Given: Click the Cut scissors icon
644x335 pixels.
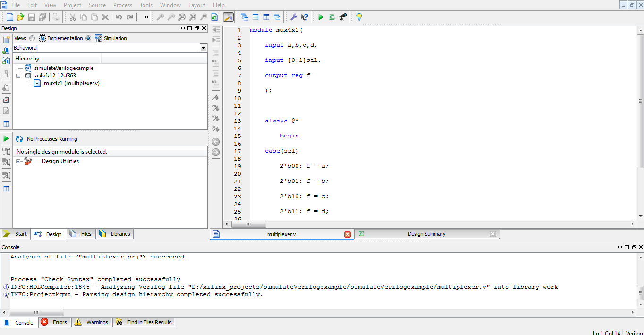Looking at the screenshot, I should coord(73,17).
